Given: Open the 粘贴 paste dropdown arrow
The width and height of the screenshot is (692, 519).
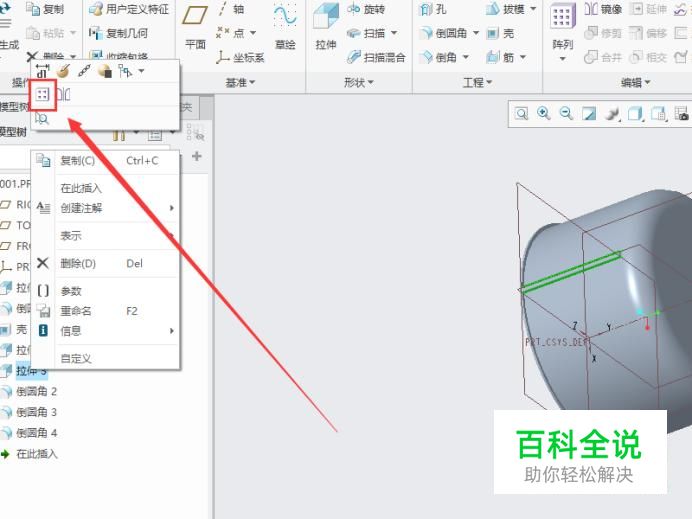Looking at the screenshot, I should pos(73,33).
